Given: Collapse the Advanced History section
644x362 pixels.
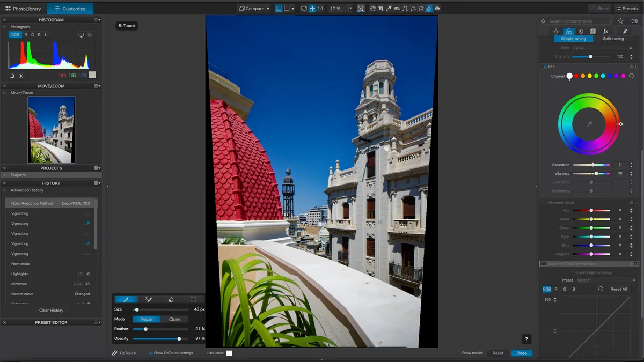Looking at the screenshot, I should coord(5,190).
